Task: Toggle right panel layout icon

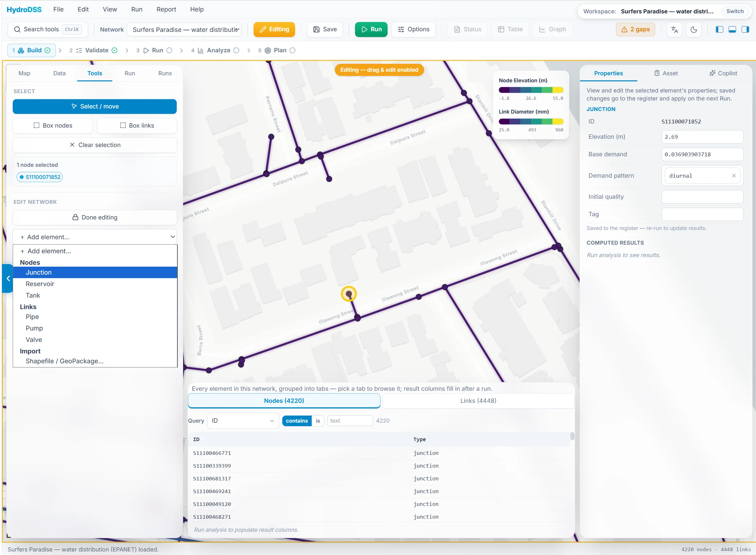Action: click(x=745, y=30)
